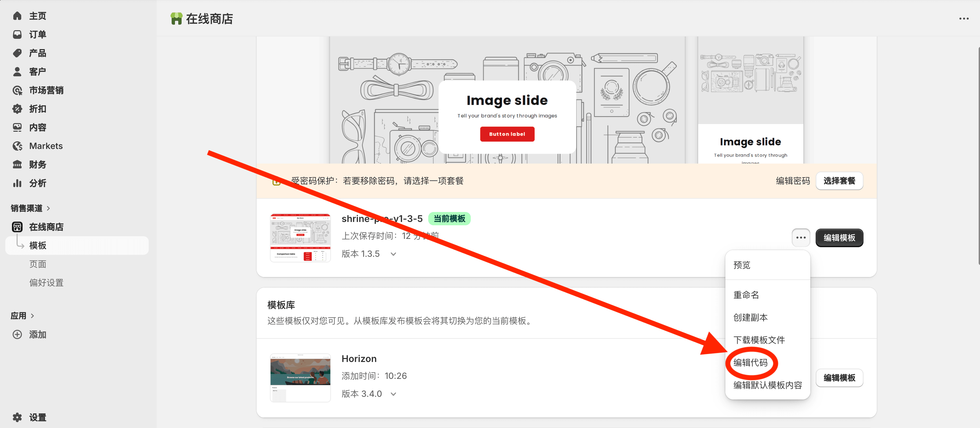Expand version 1.3.5 dropdown chevron
Image resolution: width=980 pixels, height=428 pixels.
click(x=393, y=254)
